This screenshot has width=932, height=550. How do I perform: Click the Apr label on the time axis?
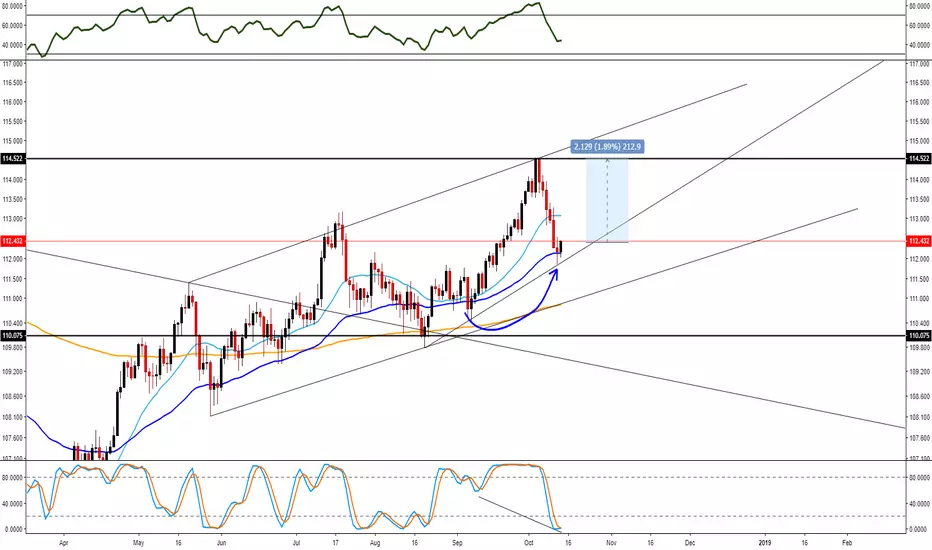[x=64, y=542]
